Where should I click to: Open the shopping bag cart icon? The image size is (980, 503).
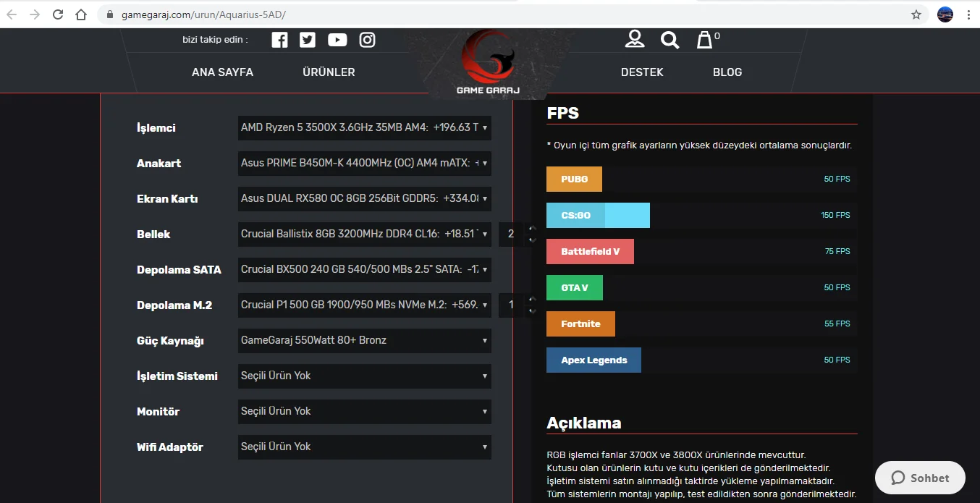click(704, 40)
